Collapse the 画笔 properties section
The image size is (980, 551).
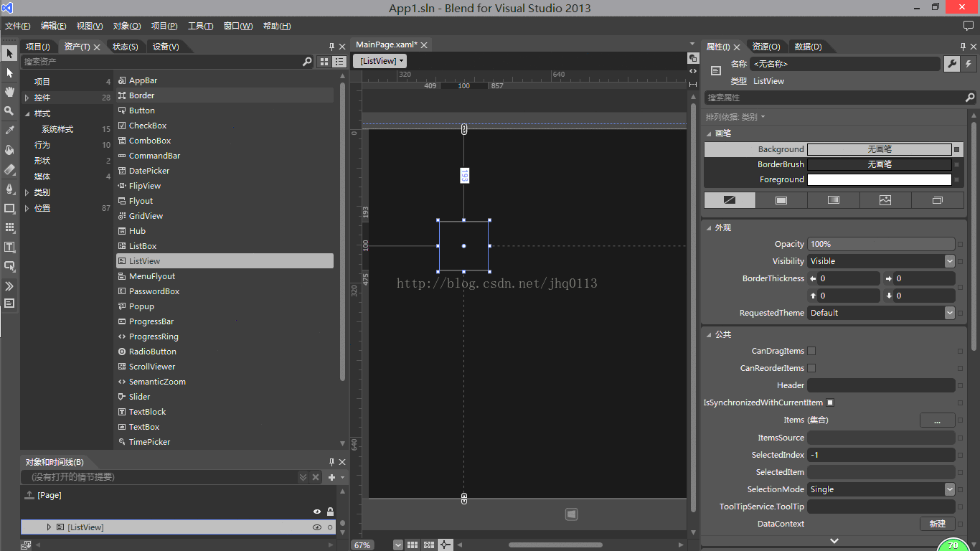[709, 133]
